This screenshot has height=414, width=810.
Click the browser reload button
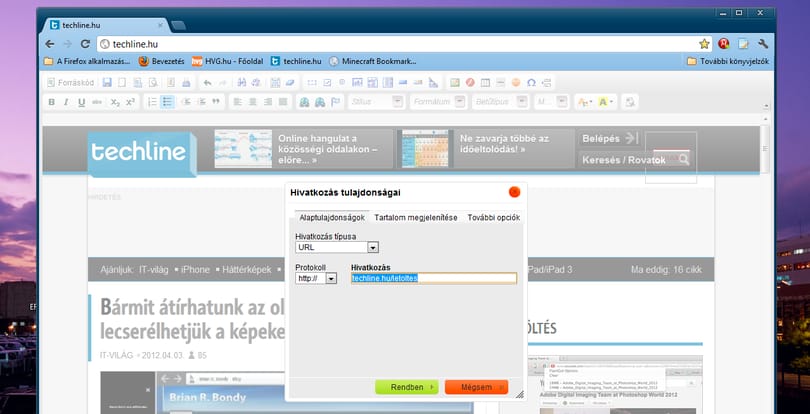85,44
